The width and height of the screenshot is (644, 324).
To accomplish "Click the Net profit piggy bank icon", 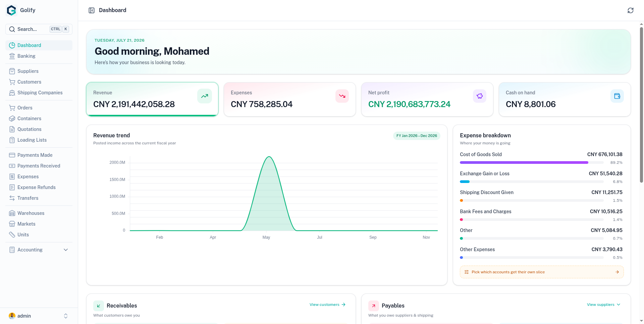I will click(480, 96).
